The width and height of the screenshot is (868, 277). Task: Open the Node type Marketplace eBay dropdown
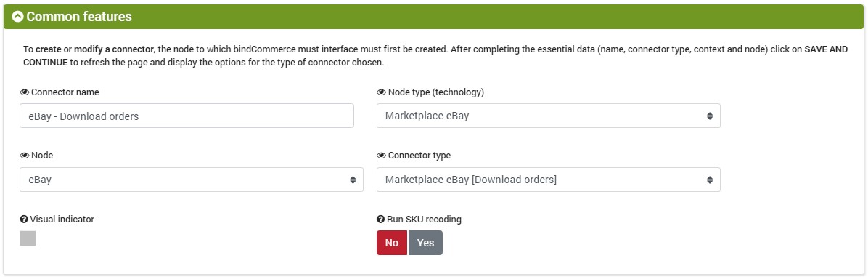[x=549, y=116]
